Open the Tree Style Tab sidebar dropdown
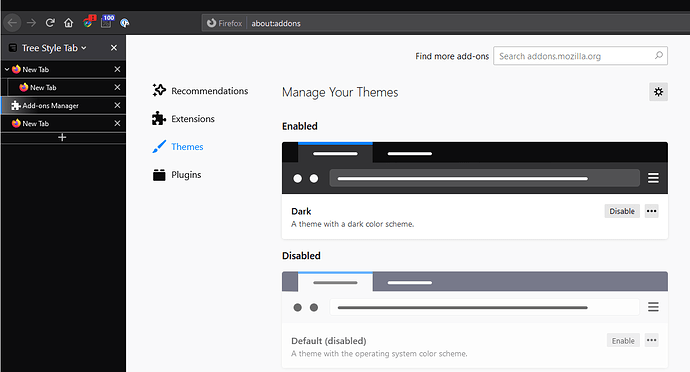Viewport: 690px width, 372px height. (54, 48)
